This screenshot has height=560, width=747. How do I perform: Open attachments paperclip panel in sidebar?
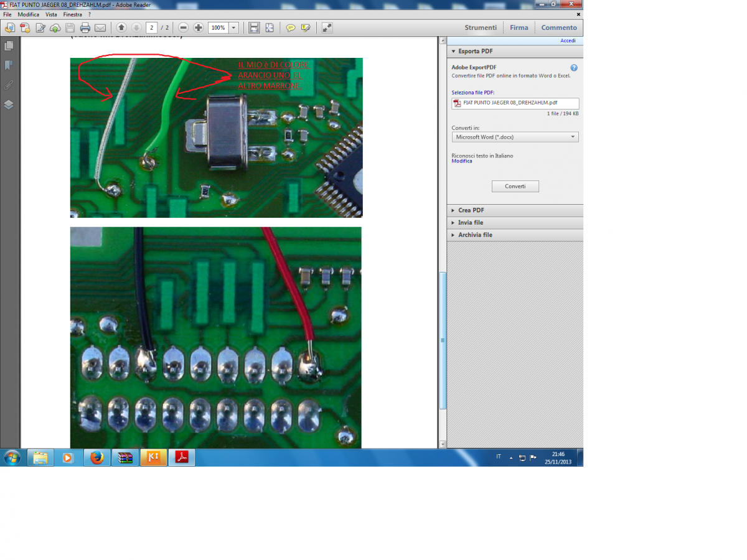[9, 85]
